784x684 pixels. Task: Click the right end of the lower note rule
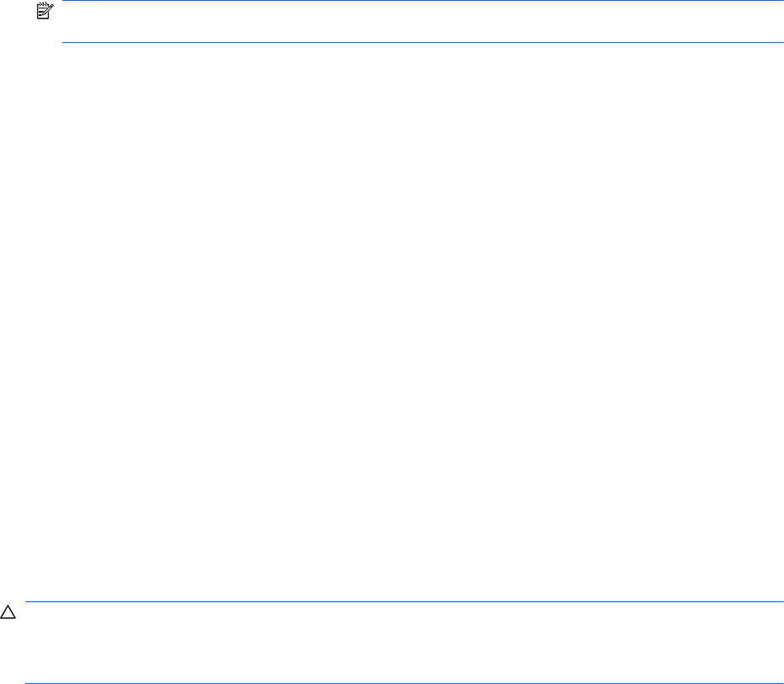(781, 42)
